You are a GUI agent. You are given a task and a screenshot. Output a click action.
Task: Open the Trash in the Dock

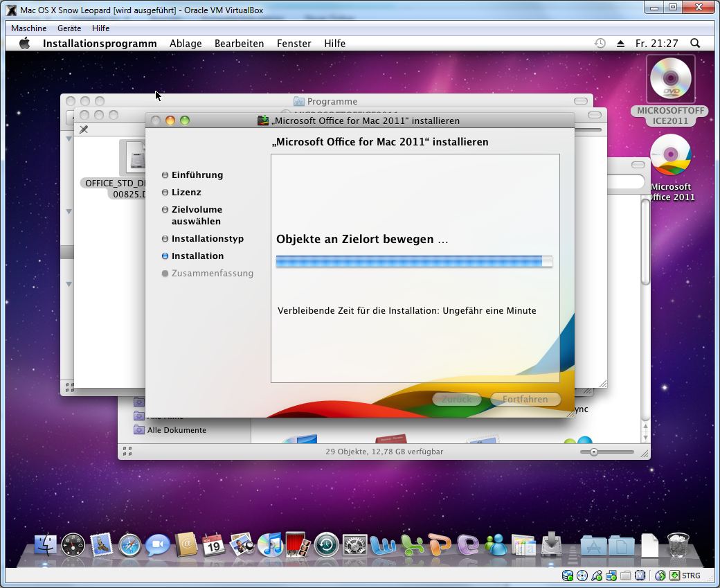(x=678, y=545)
